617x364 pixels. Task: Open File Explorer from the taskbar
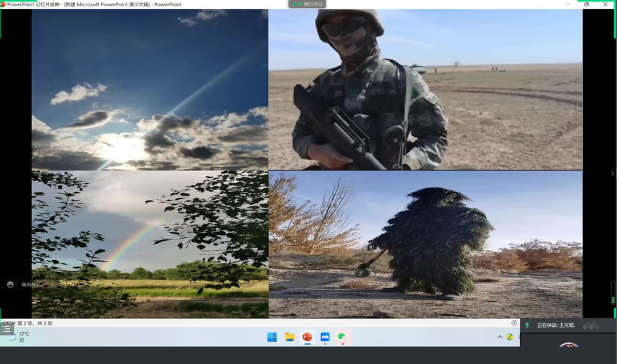tap(289, 337)
